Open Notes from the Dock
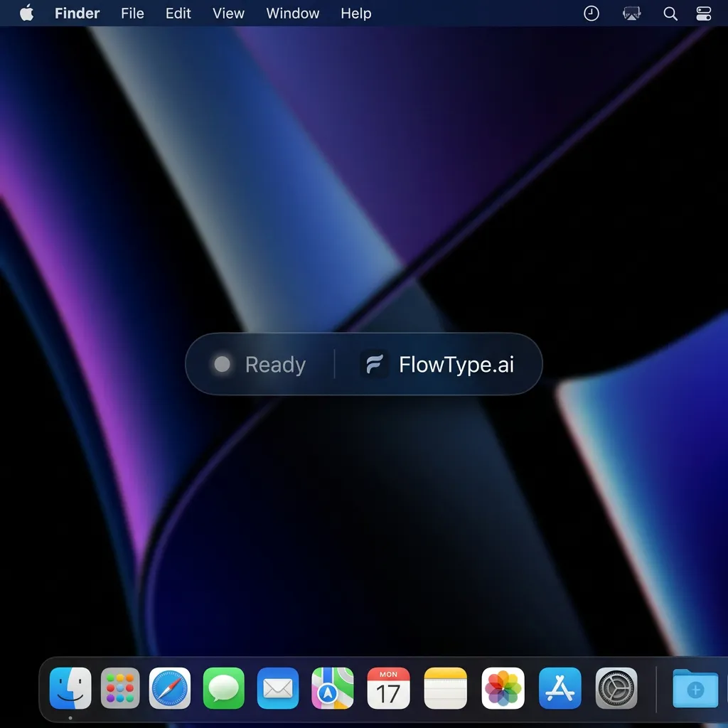 (445, 688)
